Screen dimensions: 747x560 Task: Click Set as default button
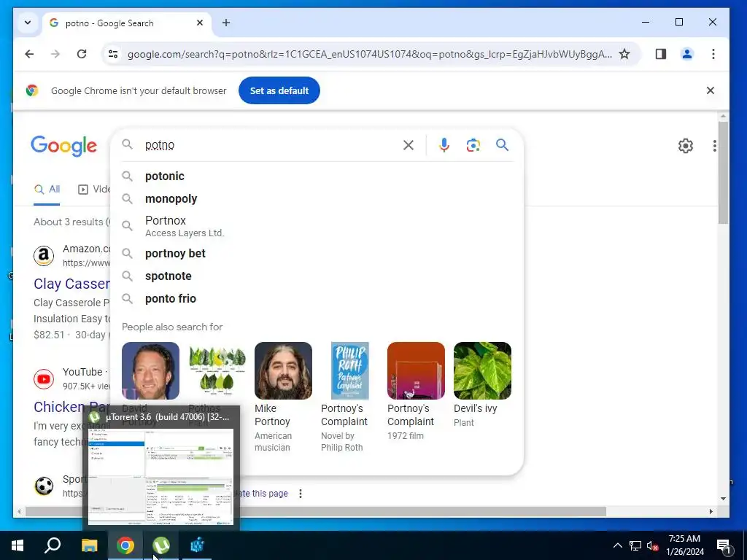tap(279, 90)
